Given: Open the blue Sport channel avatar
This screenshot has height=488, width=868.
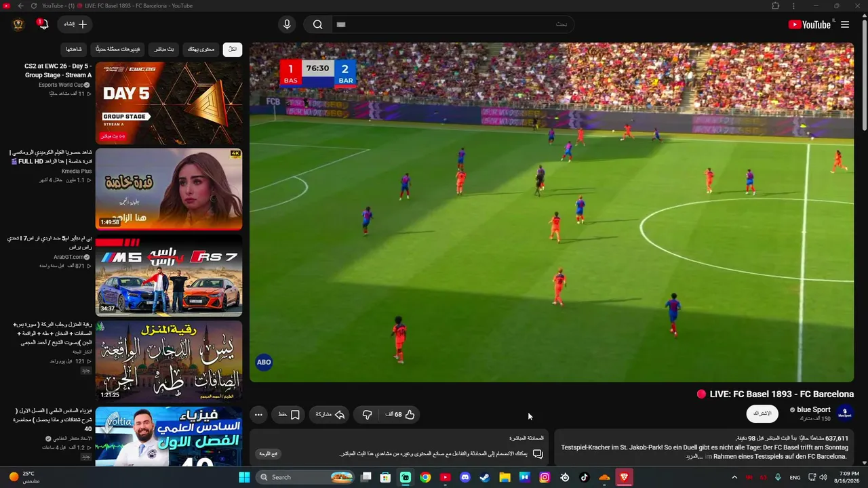Looking at the screenshot, I should point(845,413).
